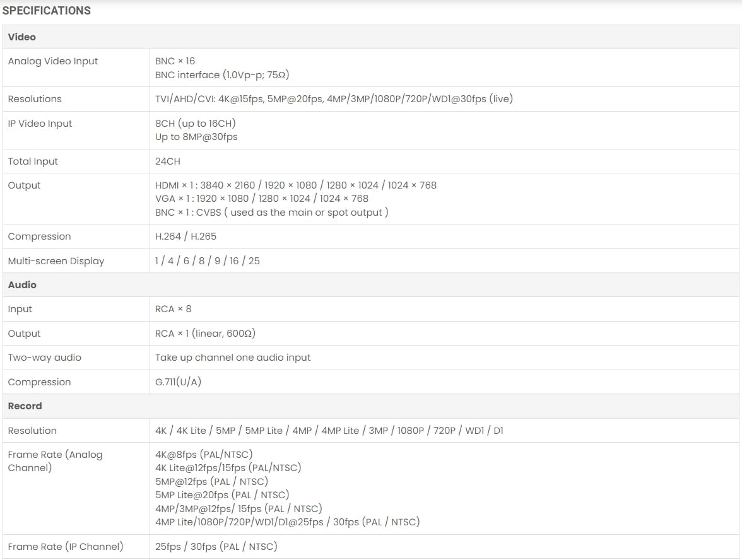Screen dimensions: 742x560
Task: Click the HDMI × 1 output line
Action: click(295, 185)
